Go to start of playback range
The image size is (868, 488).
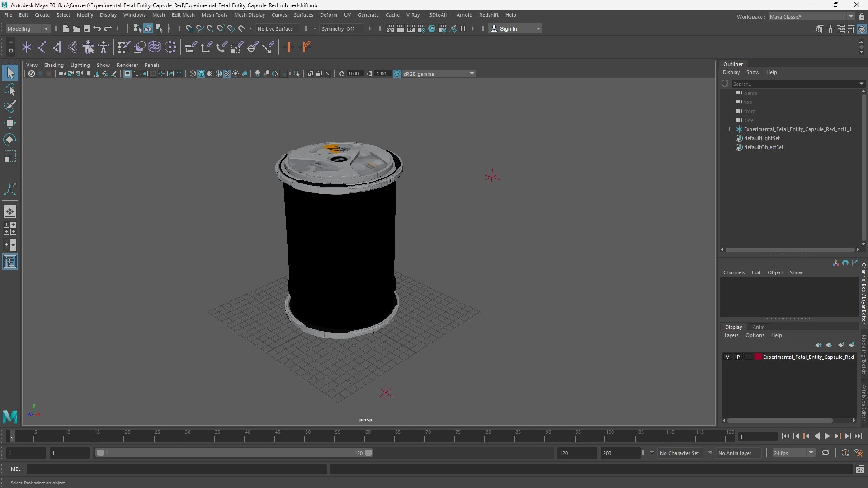pyautogui.click(x=785, y=436)
